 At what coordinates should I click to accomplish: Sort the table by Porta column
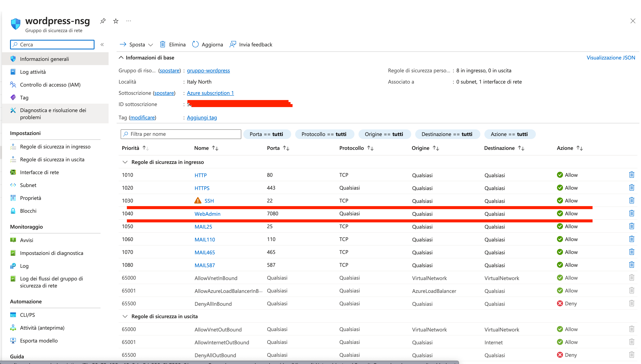click(x=278, y=148)
